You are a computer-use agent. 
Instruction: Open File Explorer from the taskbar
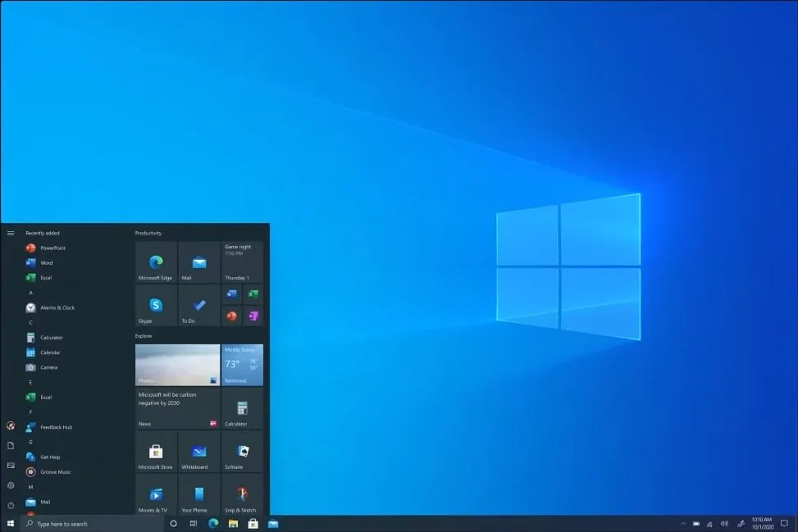pyautogui.click(x=233, y=524)
